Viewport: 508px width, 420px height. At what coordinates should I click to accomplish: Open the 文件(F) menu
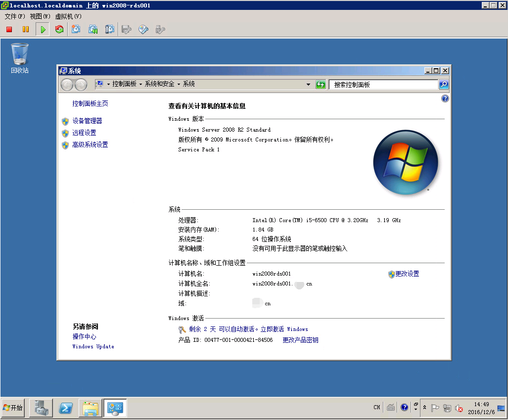pos(15,16)
